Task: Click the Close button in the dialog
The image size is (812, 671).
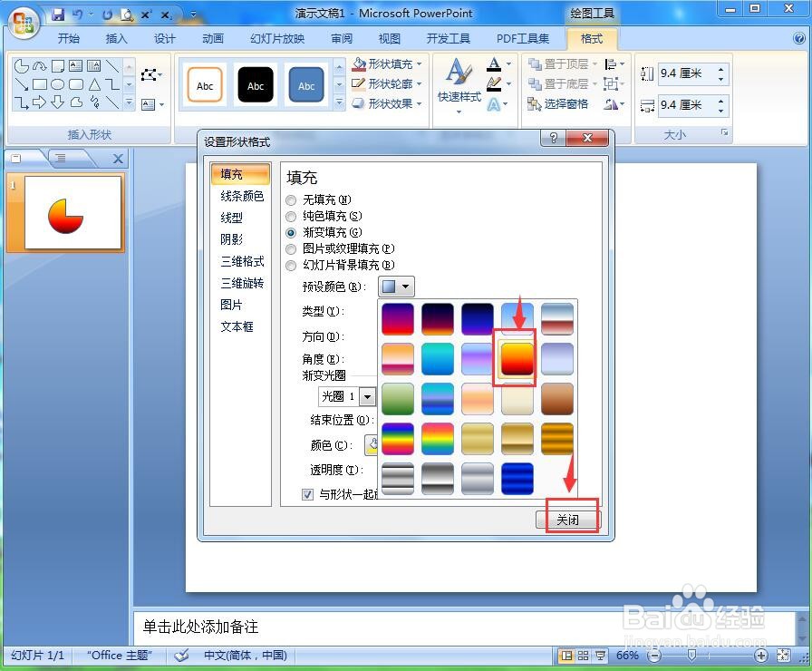Action: [x=568, y=520]
